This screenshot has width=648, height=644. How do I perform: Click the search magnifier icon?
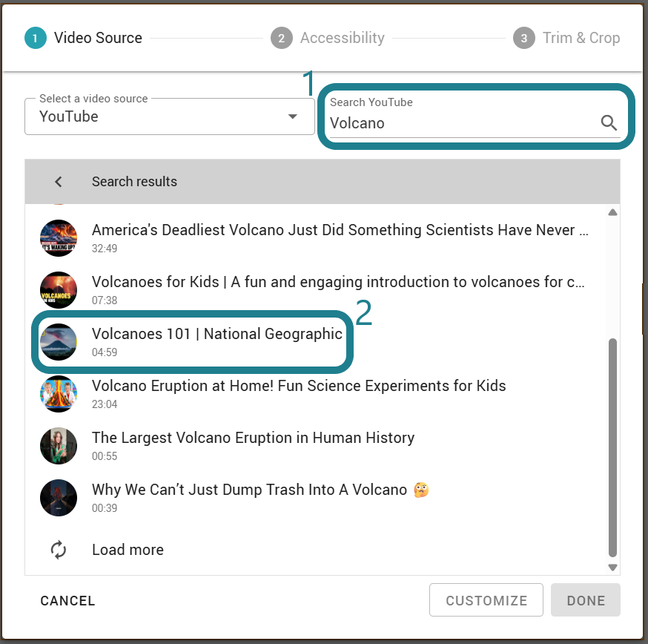click(608, 123)
